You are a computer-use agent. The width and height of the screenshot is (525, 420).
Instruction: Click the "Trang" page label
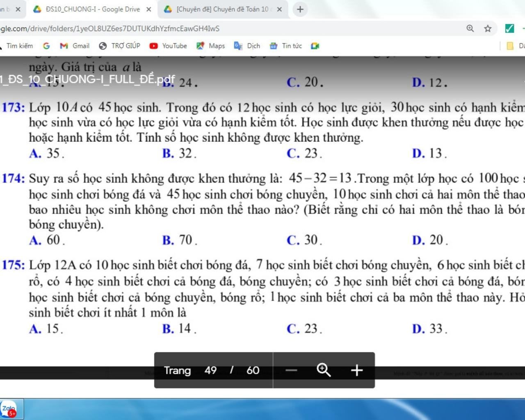pos(177,370)
